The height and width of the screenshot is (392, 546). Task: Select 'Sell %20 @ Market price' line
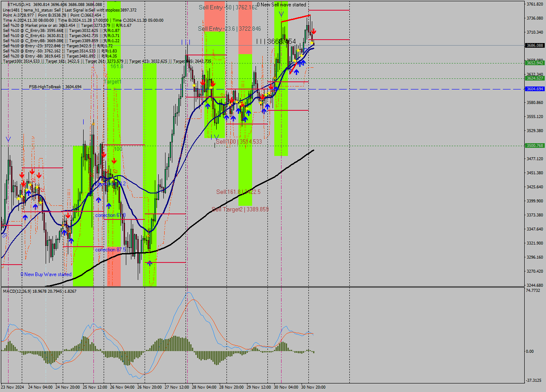click(x=67, y=25)
